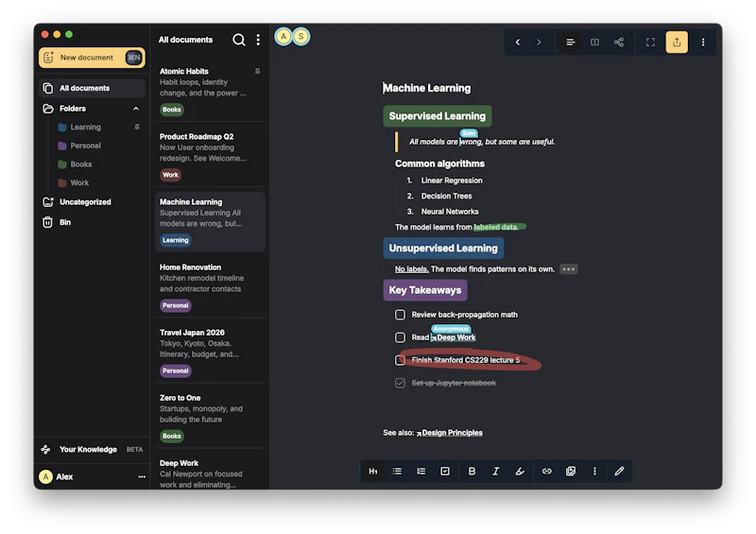Click the Work tag on Product Roadmap Q2
Viewport: 756px width, 534px height.
pyautogui.click(x=170, y=175)
